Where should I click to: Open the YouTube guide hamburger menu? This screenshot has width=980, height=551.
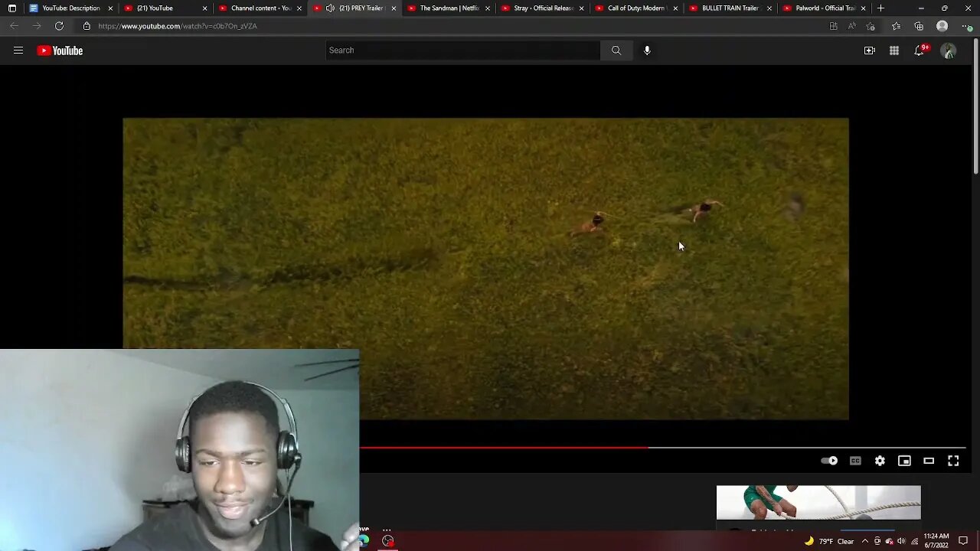click(x=18, y=51)
